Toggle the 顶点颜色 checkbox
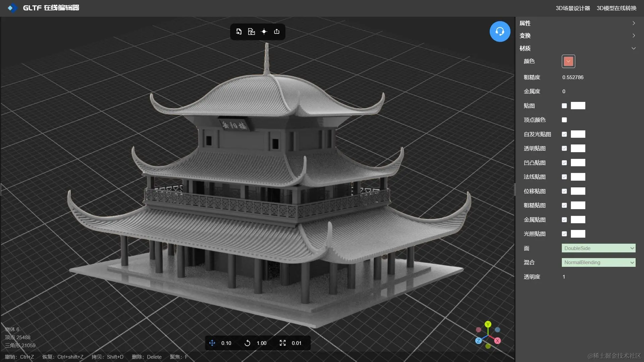This screenshot has width=644, height=362. point(564,120)
